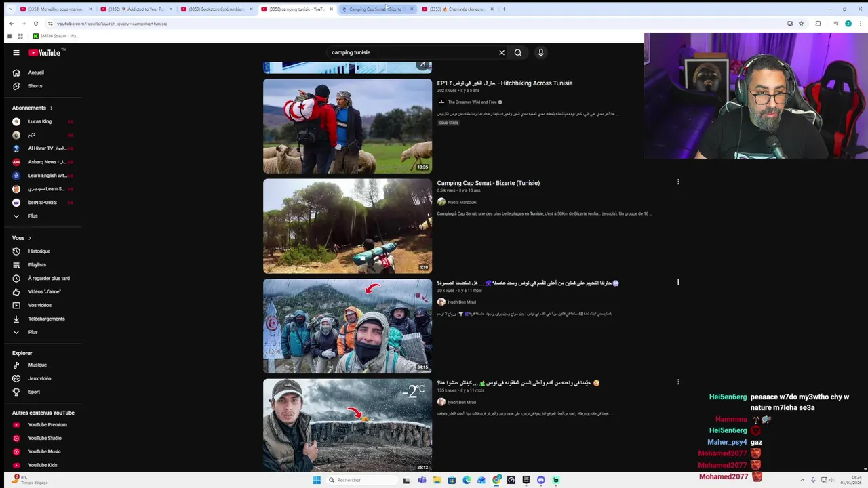
Task: Open the YouTube hamburger guide menu
Action: click(16, 52)
